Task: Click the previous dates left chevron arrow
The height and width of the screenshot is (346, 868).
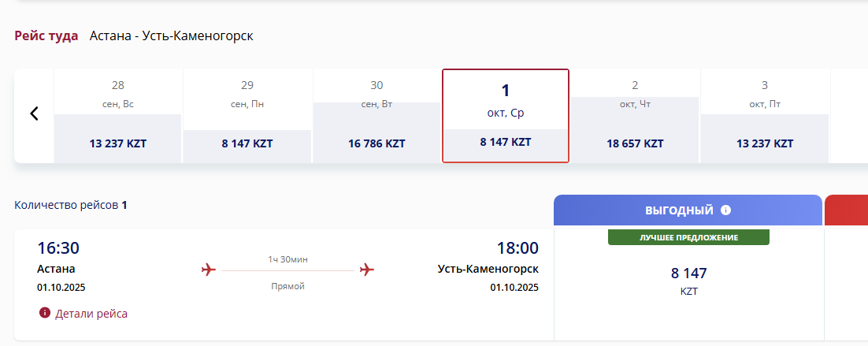Action: 35,113
